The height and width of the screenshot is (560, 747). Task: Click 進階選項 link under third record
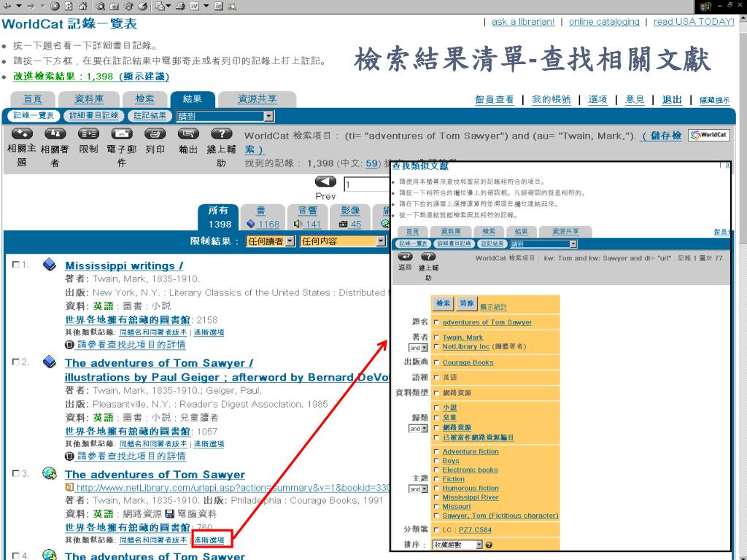[209, 540]
